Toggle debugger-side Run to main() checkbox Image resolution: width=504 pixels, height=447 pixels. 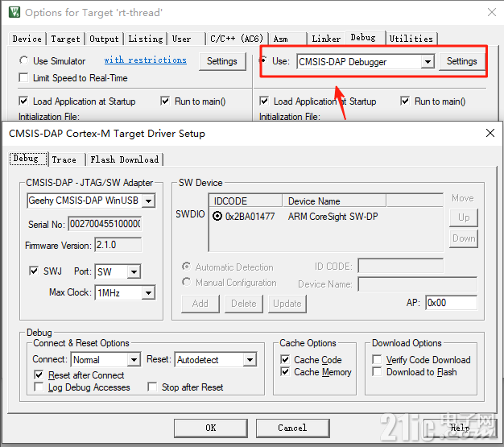[x=405, y=101]
